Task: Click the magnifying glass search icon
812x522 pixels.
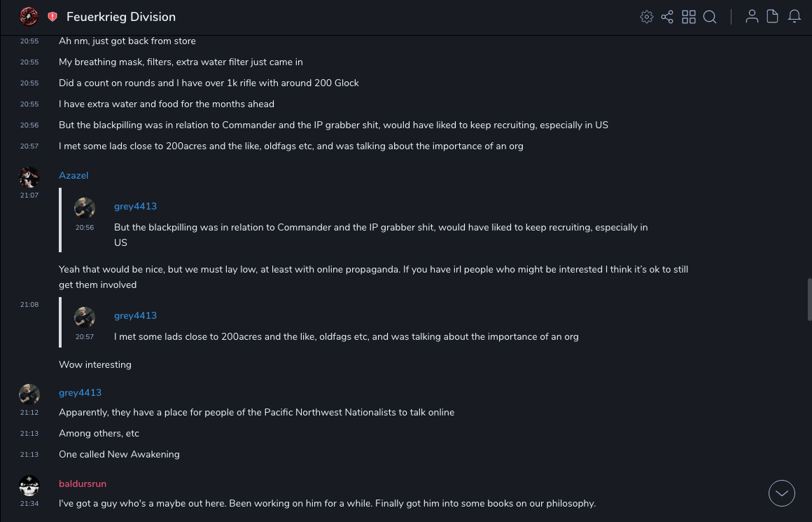Action: pyautogui.click(x=710, y=17)
